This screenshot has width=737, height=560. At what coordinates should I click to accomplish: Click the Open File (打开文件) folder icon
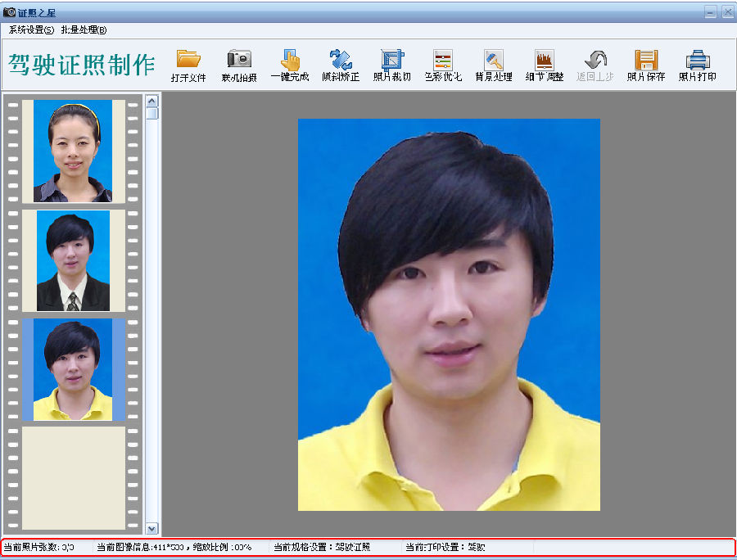(188, 60)
